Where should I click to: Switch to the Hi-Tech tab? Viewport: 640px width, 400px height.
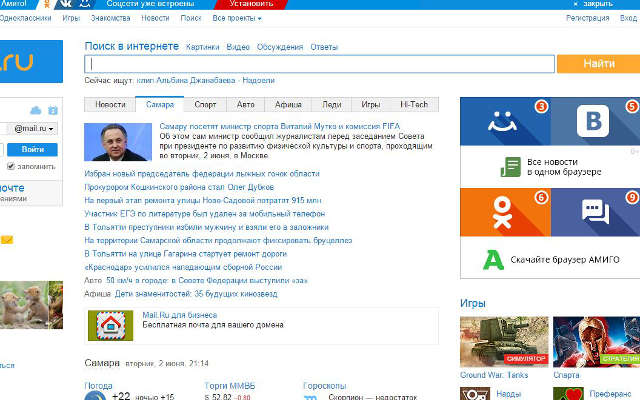(414, 104)
